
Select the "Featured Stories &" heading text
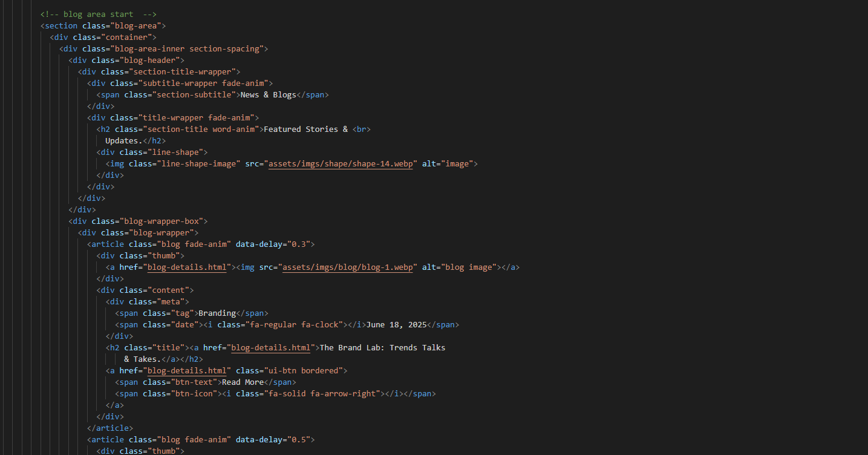tap(305, 129)
